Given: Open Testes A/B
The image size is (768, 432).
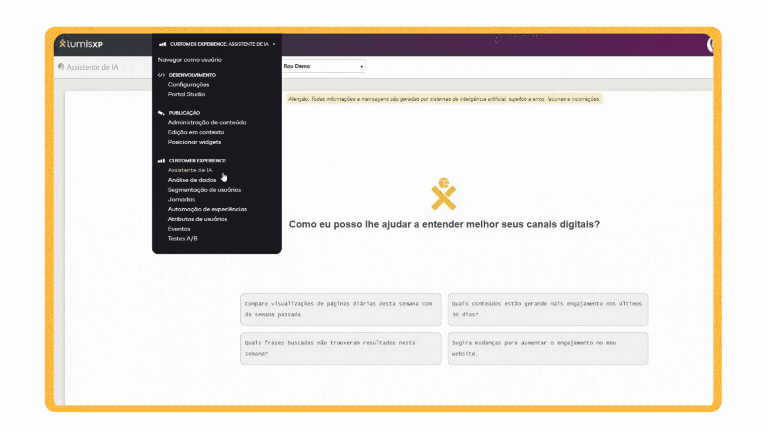Looking at the screenshot, I should pos(182,239).
